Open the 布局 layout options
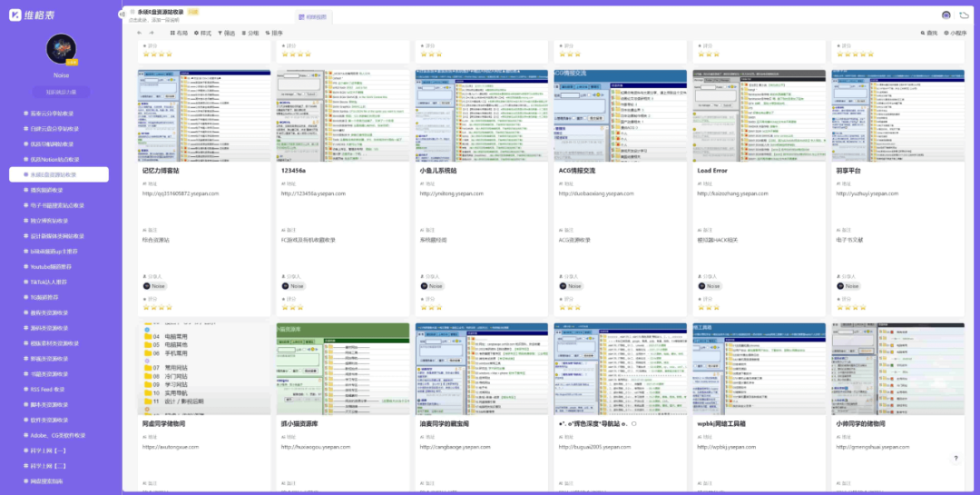Screen dimensions: 980x495 [178, 33]
